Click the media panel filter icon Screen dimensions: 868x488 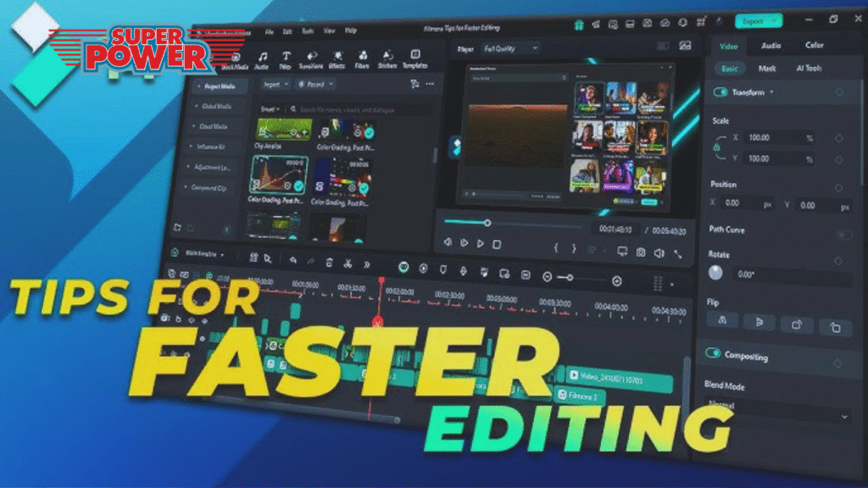tap(415, 84)
